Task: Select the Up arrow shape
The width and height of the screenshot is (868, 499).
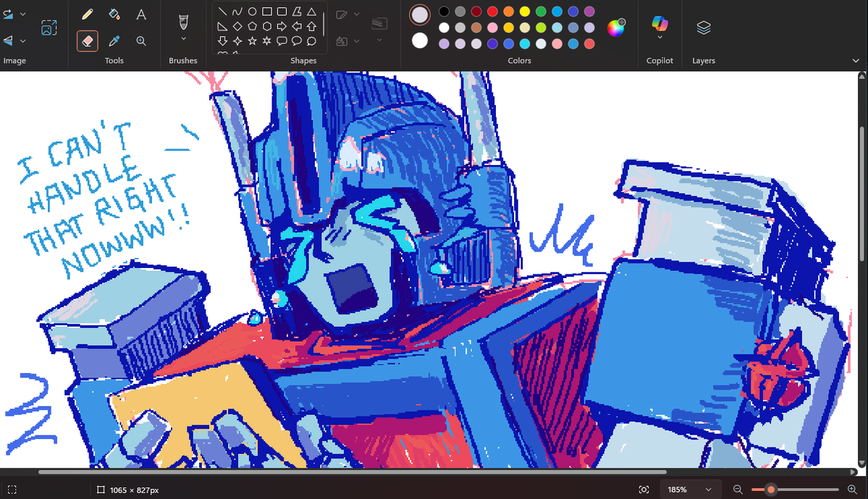Action: click(x=312, y=26)
